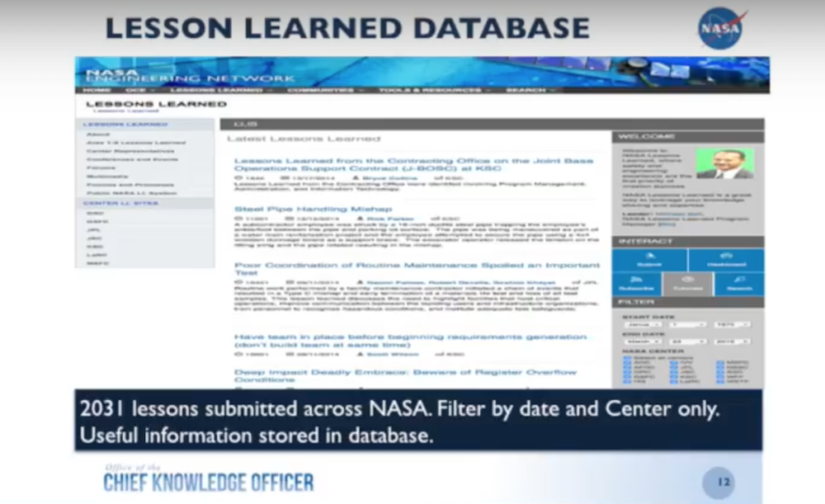Open KSC under Center LL Sites
825x504 pixels.
coord(95,246)
